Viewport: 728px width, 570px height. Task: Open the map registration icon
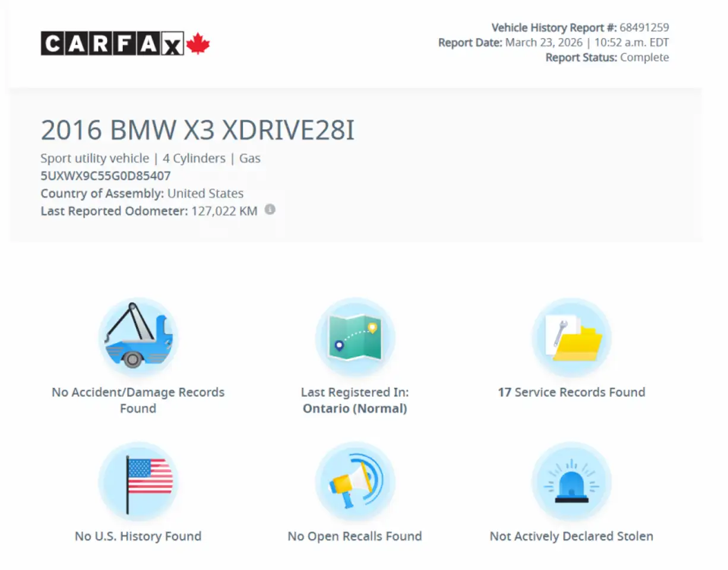(x=355, y=337)
